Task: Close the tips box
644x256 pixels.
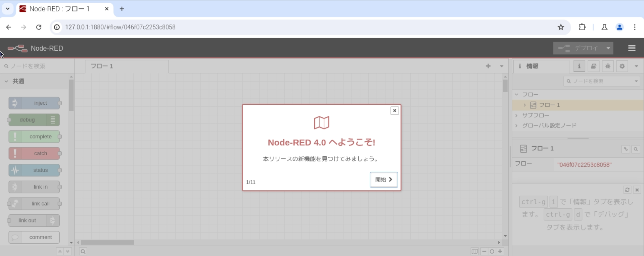Action: point(637,190)
